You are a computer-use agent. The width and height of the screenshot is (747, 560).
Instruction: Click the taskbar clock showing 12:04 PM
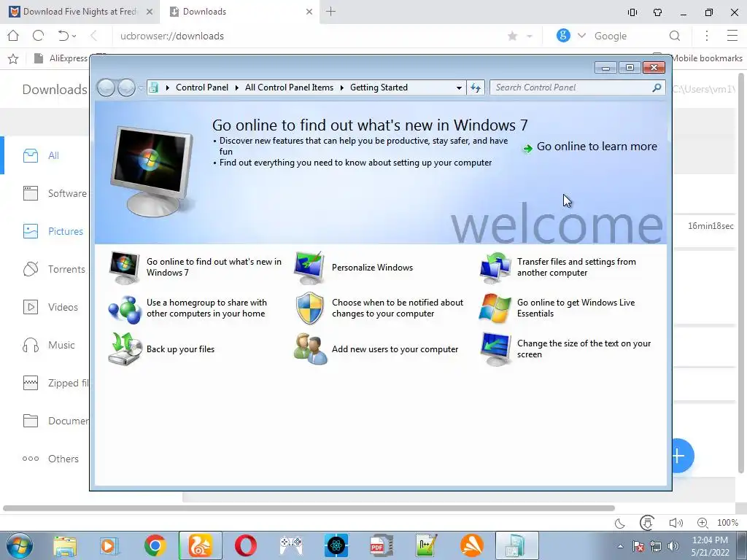(x=710, y=546)
